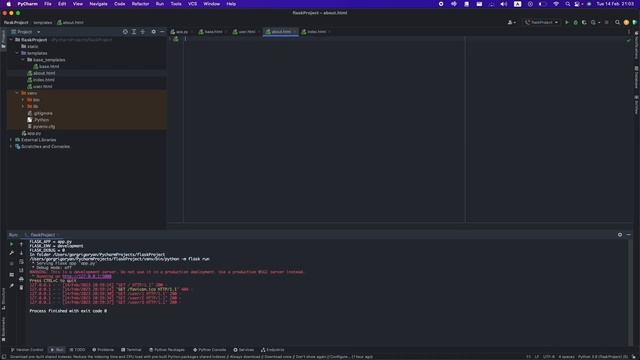Hide the Project tool window
640x360 pixels.
[162, 31]
